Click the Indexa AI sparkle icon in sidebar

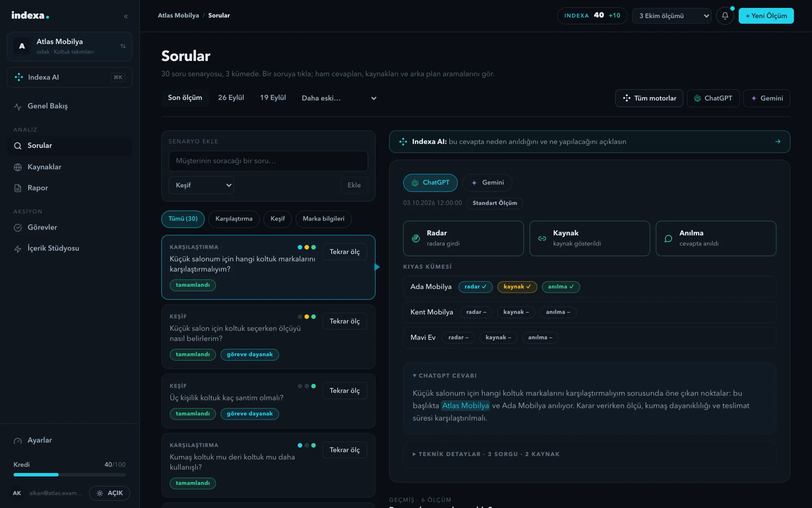coord(19,77)
